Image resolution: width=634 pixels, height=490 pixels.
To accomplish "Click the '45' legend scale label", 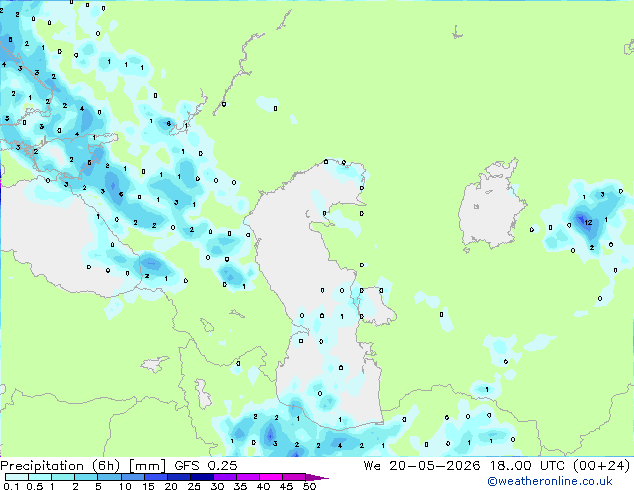I will (286, 486).
